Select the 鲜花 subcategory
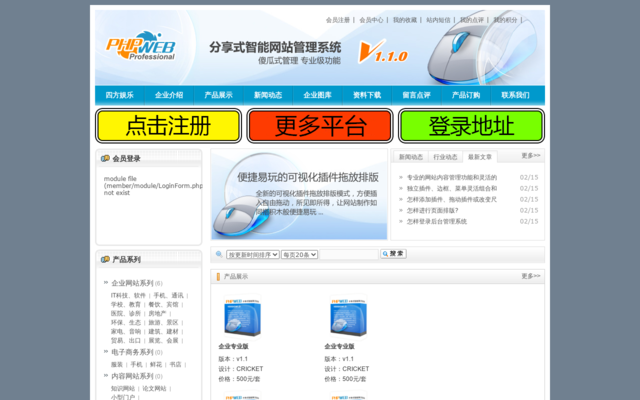Viewport: 640px width, 400px height. coord(156,364)
